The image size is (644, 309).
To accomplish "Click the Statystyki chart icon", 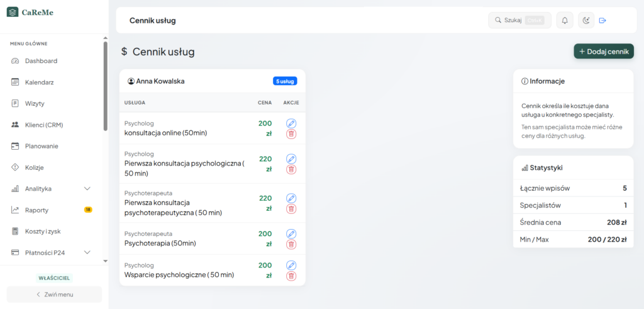I will pyautogui.click(x=525, y=167).
